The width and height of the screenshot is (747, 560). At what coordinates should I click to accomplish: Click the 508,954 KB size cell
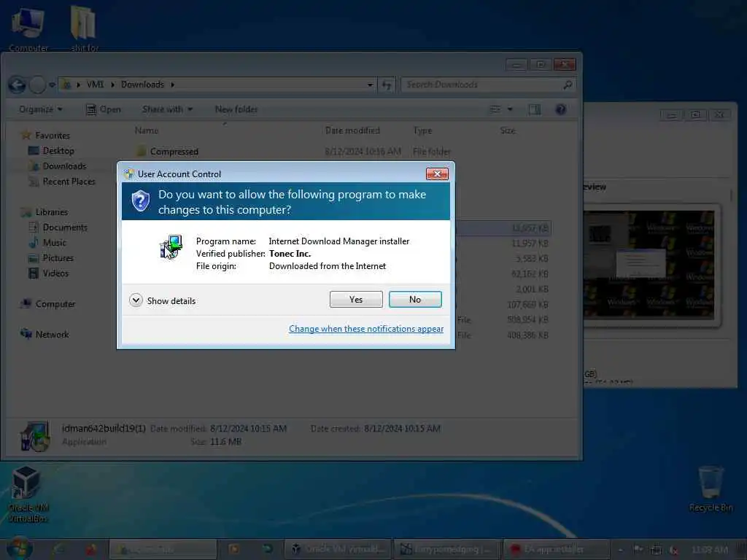click(528, 319)
